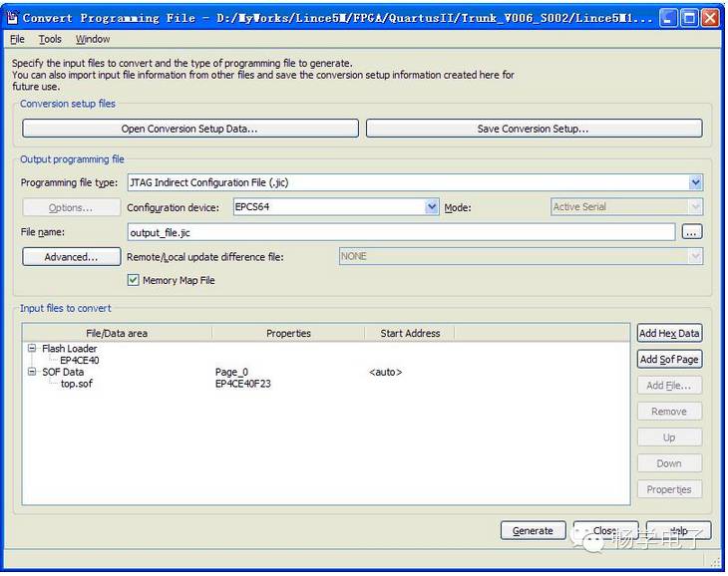The height and width of the screenshot is (576, 728).
Task: Collapse the Flash Loader tree node
Action: (32, 348)
